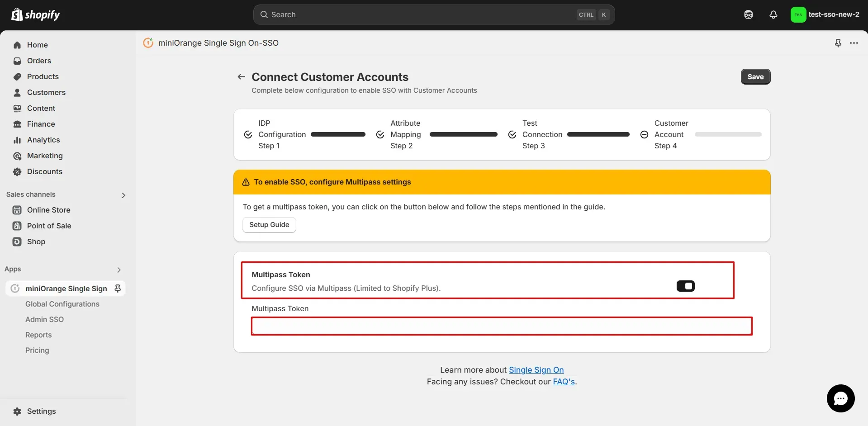Open the Customers section
Screen dimensions: 868x426
tap(46, 92)
